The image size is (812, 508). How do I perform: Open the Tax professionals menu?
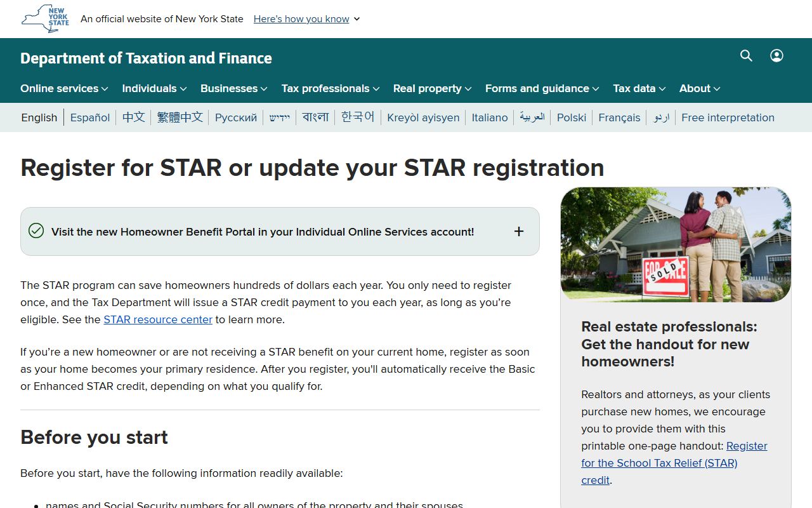pos(331,88)
